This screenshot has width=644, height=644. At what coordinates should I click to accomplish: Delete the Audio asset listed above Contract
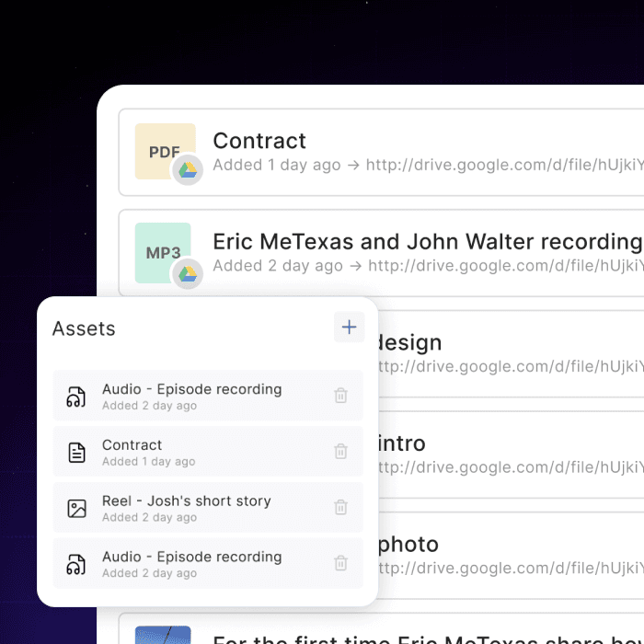click(x=340, y=396)
